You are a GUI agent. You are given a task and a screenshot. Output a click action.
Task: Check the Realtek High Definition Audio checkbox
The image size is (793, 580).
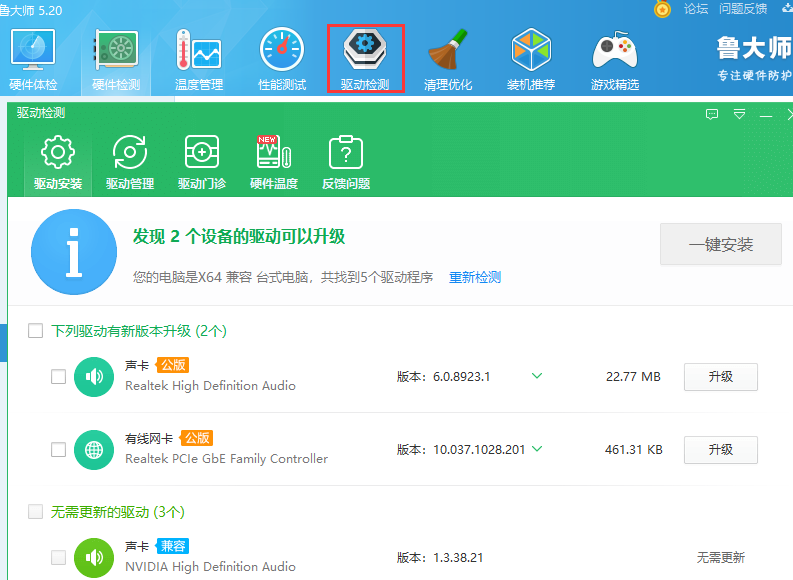(x=59, y=377)
